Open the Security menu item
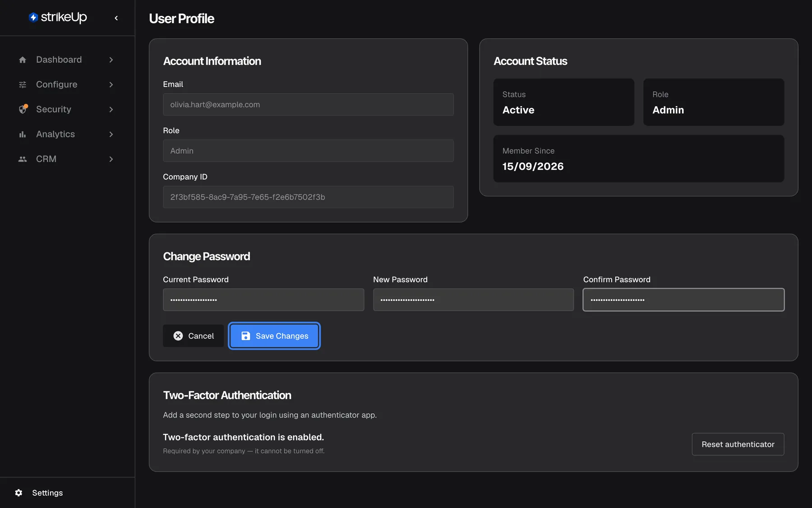This screenshot has height=508, width=812. coord(67,109)
